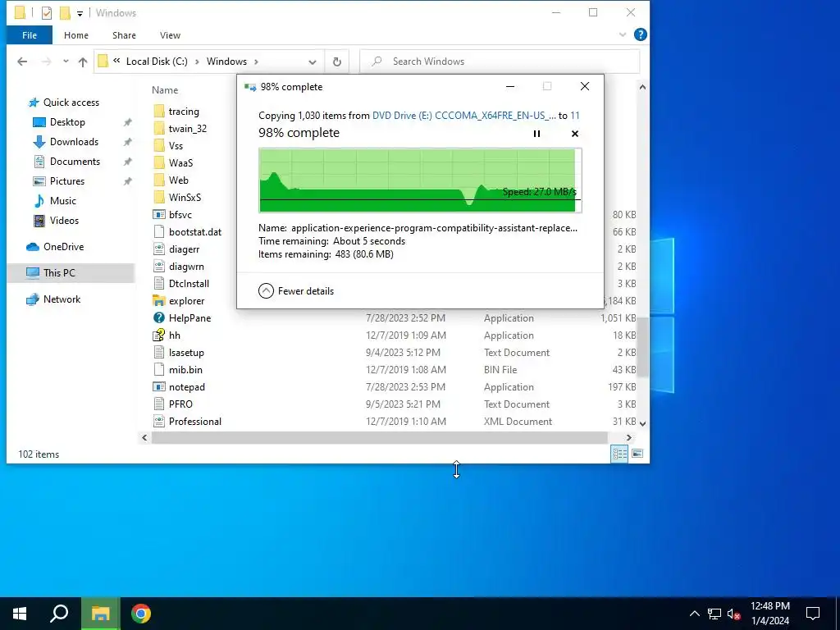
Task: Select Quick access in the navigation pane
Action: [x=71, y=103]
